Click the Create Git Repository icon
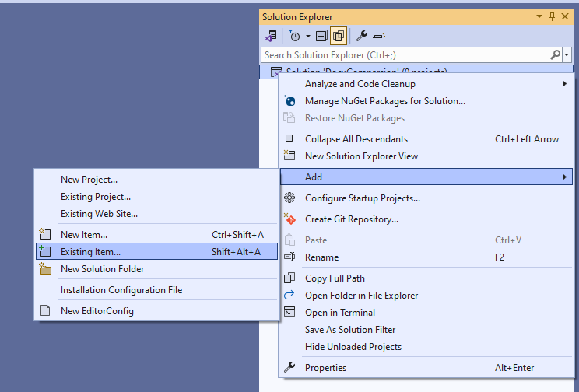Image resolution: width=579 pixels, height=392 pixels. point(289,219)
